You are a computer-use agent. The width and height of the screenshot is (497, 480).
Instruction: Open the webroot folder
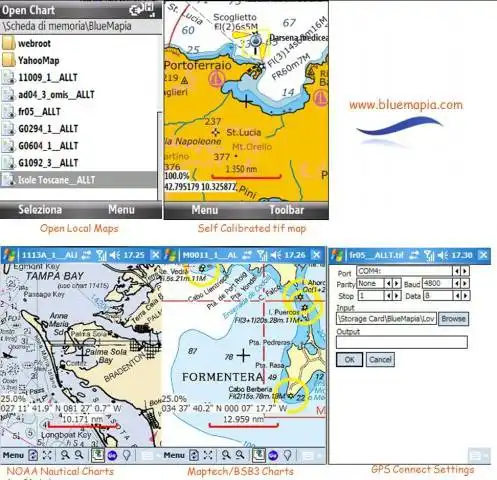click(x=78, y=43)
